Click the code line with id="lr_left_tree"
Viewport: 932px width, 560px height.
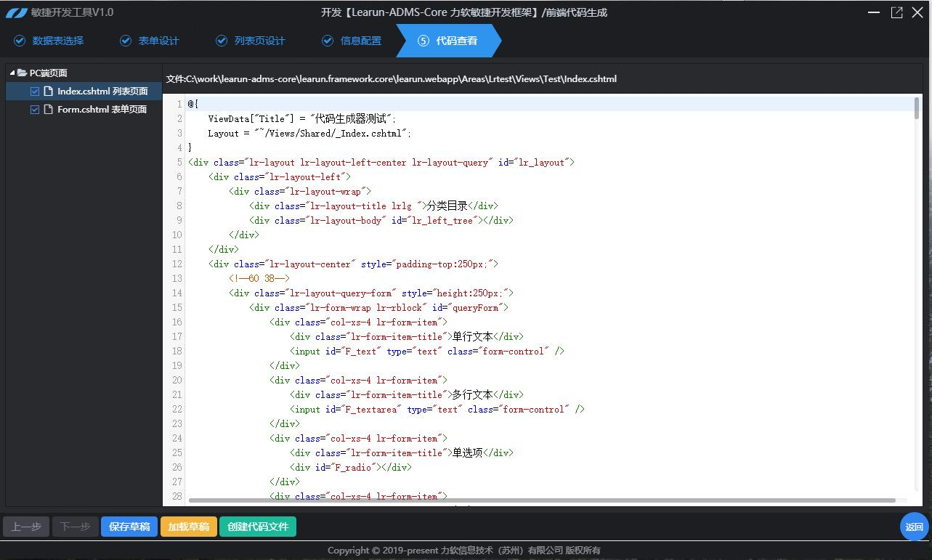click(x=381, y=220)
